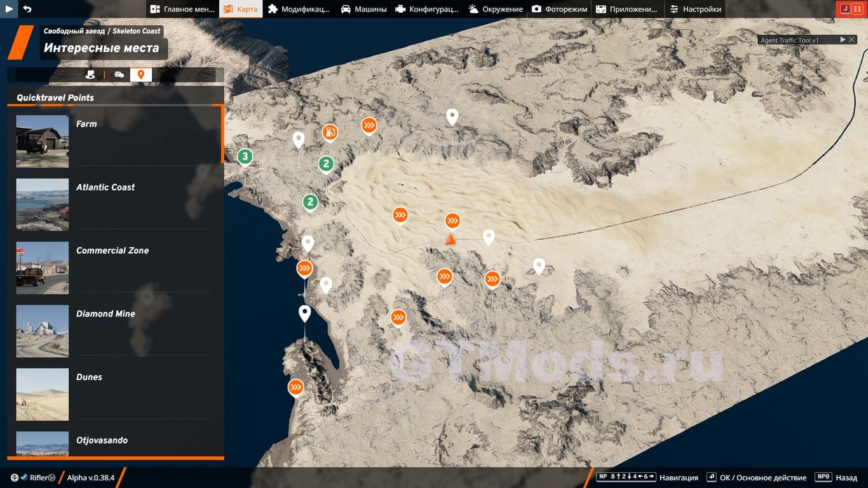Click the Farm thumbnail image
This screenshot has width=868, height=488.
coord(43,141)
